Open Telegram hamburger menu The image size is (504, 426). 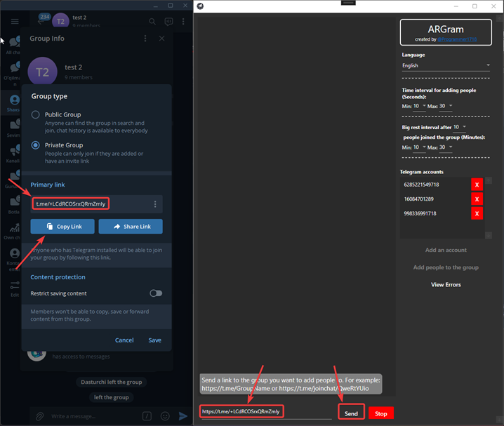pos(15,22)
